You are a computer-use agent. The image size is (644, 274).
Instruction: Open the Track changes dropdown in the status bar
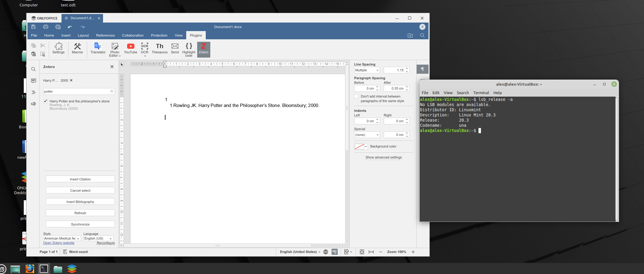tap(348, 252)
